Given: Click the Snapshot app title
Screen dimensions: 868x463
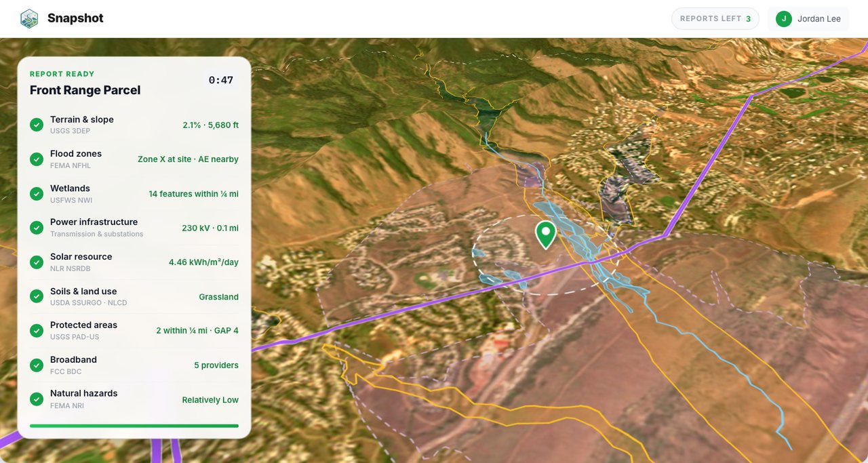Looking at the screenshot, I should [x=75, y=18].
